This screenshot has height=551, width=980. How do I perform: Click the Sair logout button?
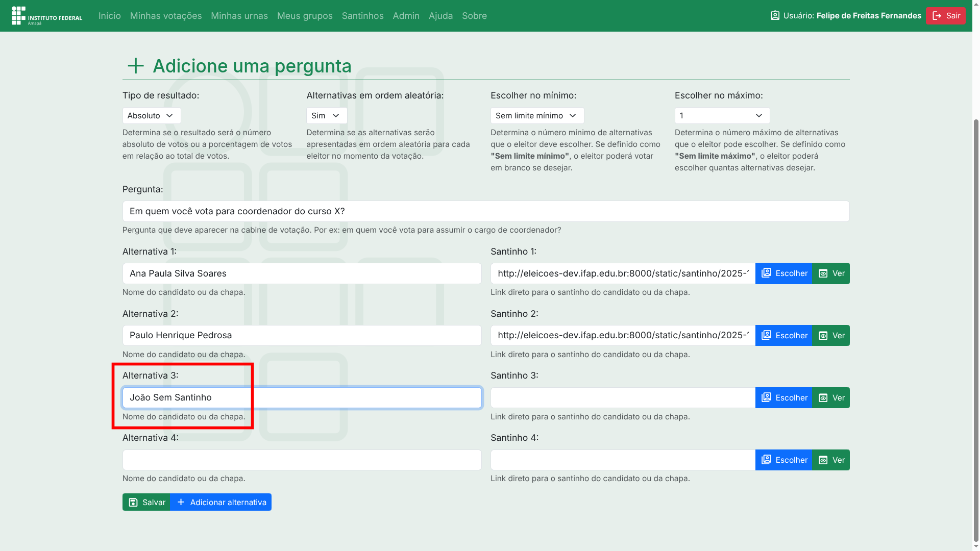pos(945,16)
